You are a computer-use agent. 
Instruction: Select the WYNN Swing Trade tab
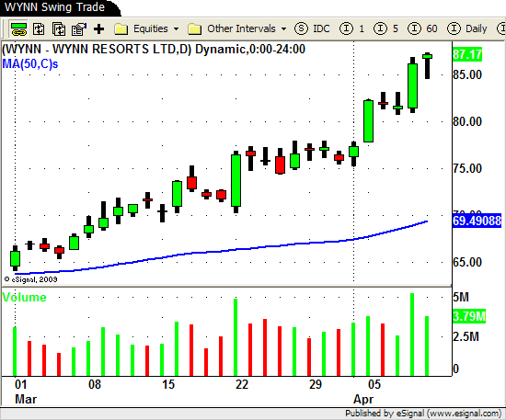(55, 7)
